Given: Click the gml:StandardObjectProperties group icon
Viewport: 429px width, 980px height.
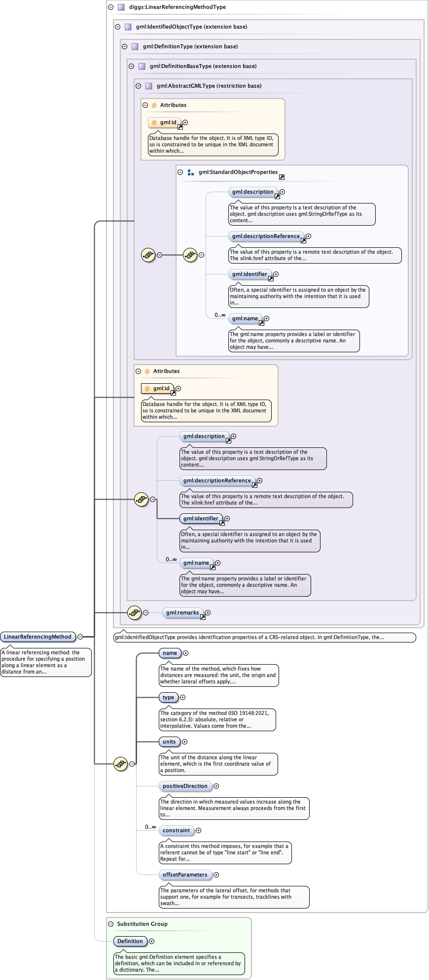Looking at the screenshot, I should 191,172.
